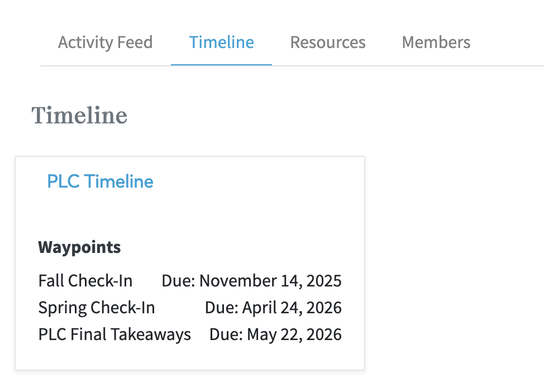Select the Spring Check-In waypoint

tap(96, 307)
